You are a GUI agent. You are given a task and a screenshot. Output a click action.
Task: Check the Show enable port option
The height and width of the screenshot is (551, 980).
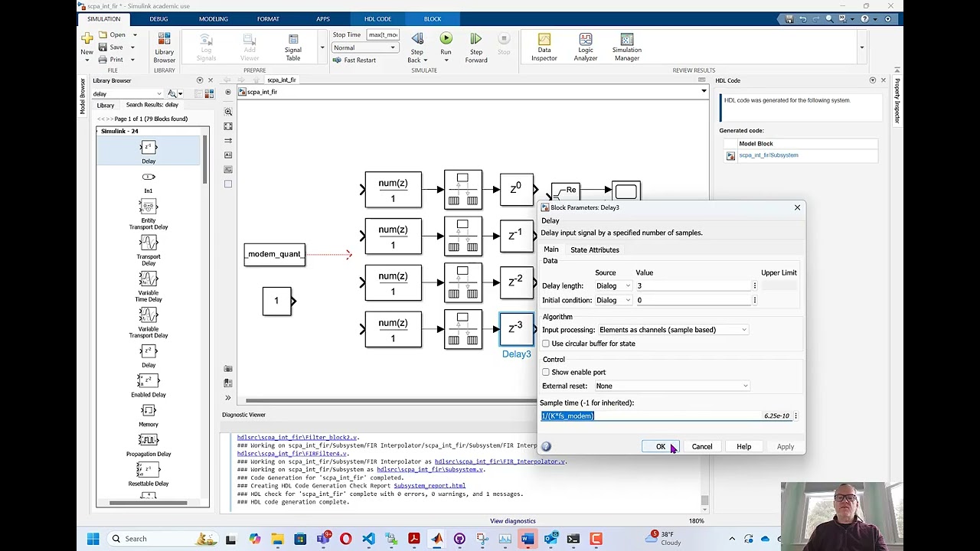coord(546,372)
